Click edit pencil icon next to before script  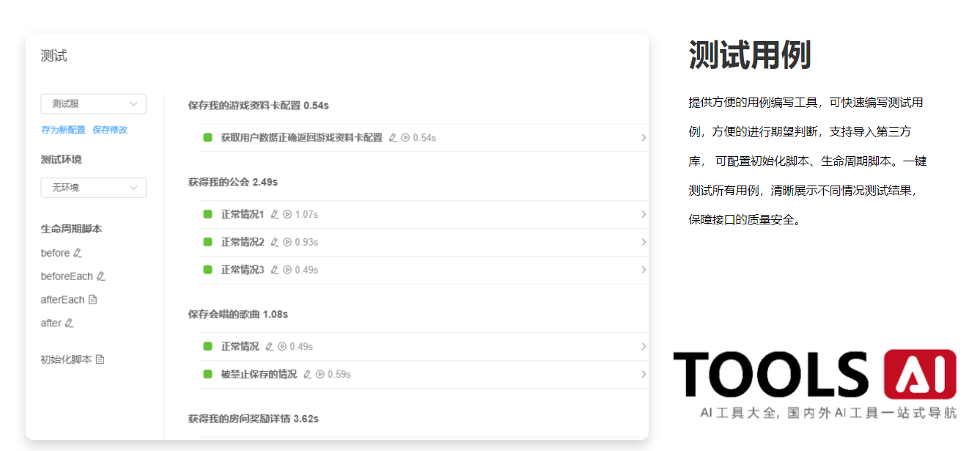(x=78, y=253)
